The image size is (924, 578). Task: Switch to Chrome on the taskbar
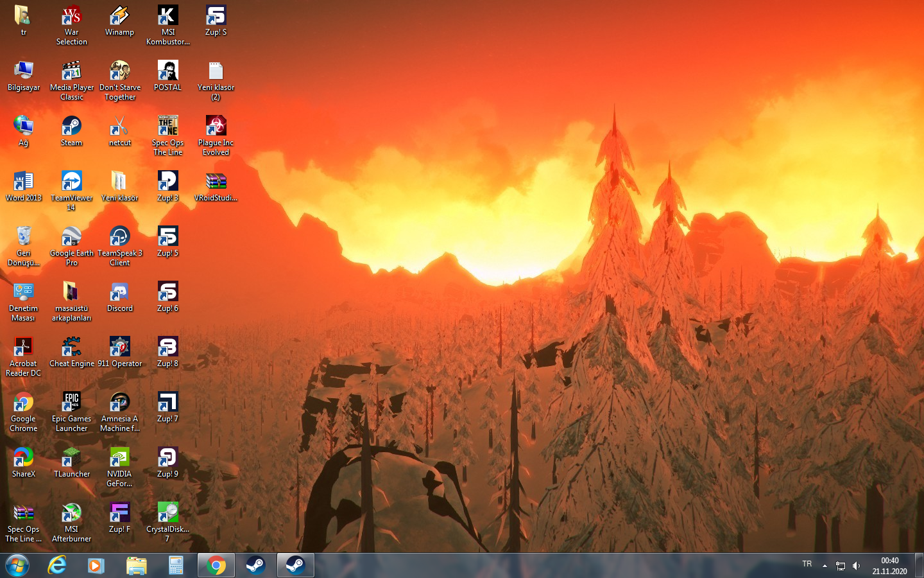[x=216, y=566]
